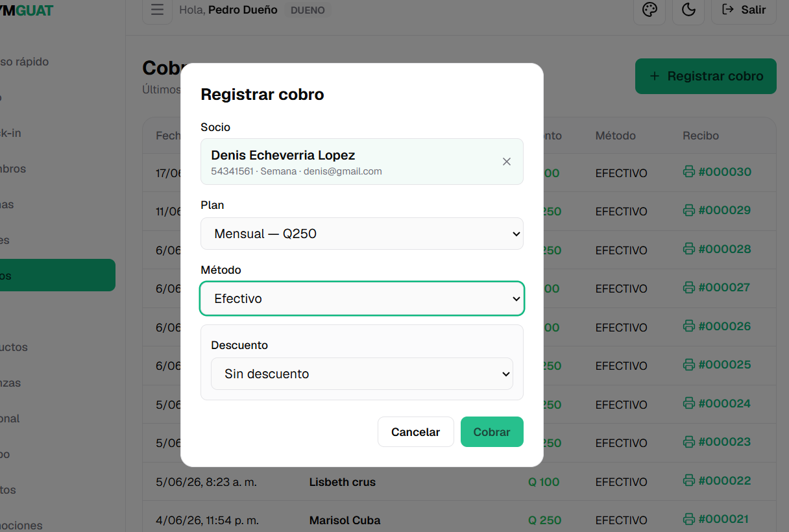789x532 pixels.
Task: Click the DUENO role badge
Action: point(308,10)
